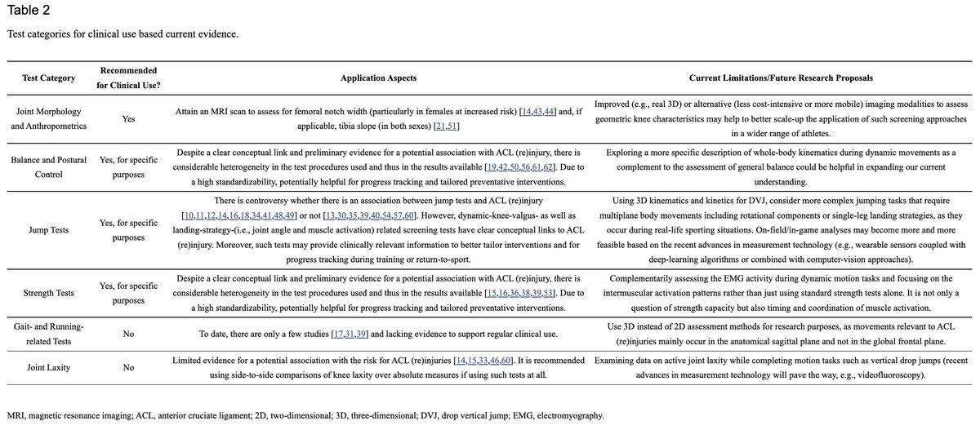
Task: Open reference 50 in Balance row
Action: pyautogui.click(x=514, y=166)
